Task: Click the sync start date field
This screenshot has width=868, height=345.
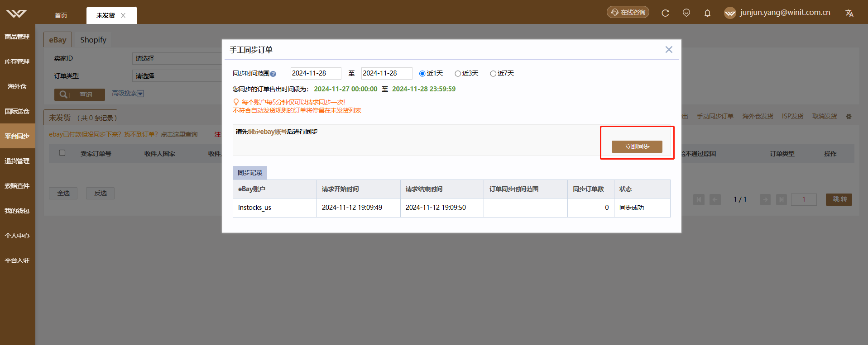Action: (x=316, y=73)
